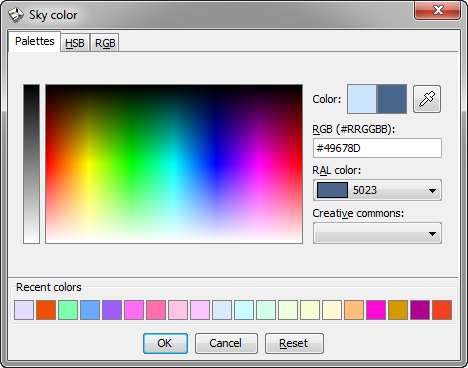Viewport: 468px width, 368px height.
Task: Confirm with the OK button
Action: click(165, 343)
